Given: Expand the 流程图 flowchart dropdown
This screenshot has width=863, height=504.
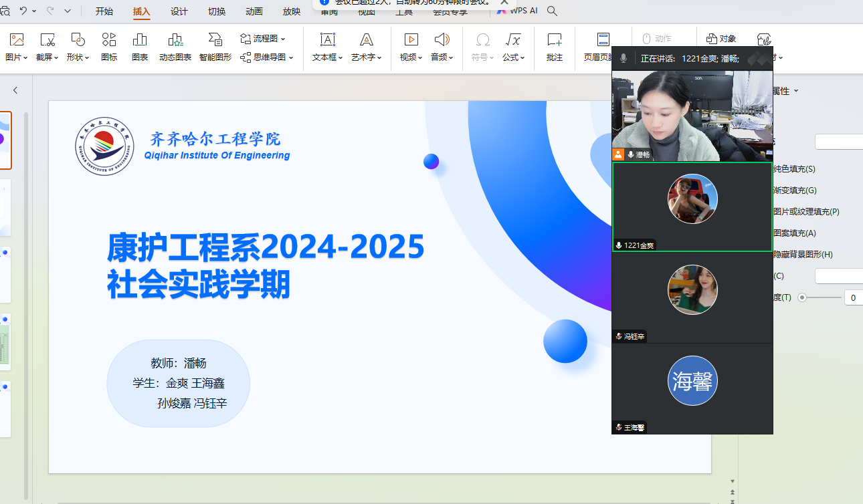Looking at the screenshot, I should coord(263,39).
